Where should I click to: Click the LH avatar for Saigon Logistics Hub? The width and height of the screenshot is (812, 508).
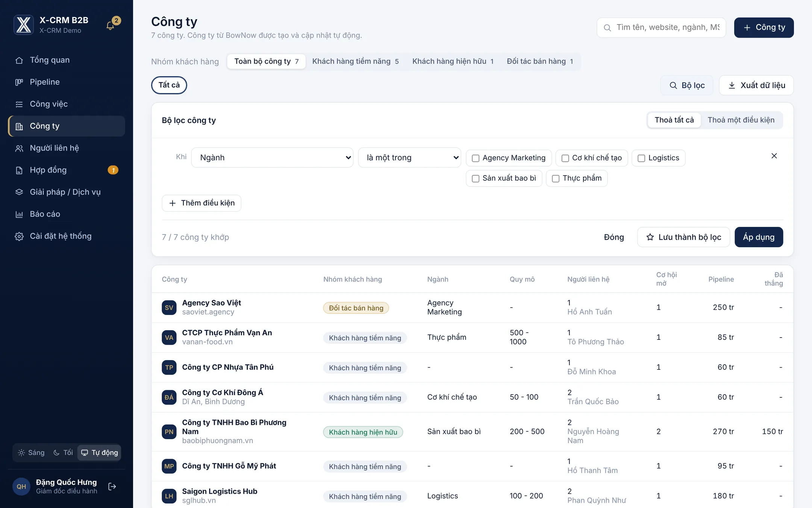coord(169,496)
